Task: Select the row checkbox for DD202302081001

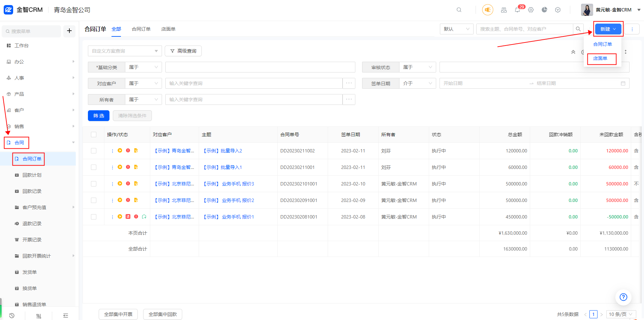Action: [x=94, y=217]
